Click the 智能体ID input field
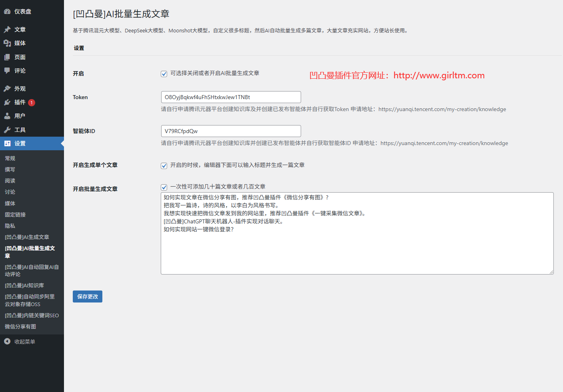 (x=231, y=131)
